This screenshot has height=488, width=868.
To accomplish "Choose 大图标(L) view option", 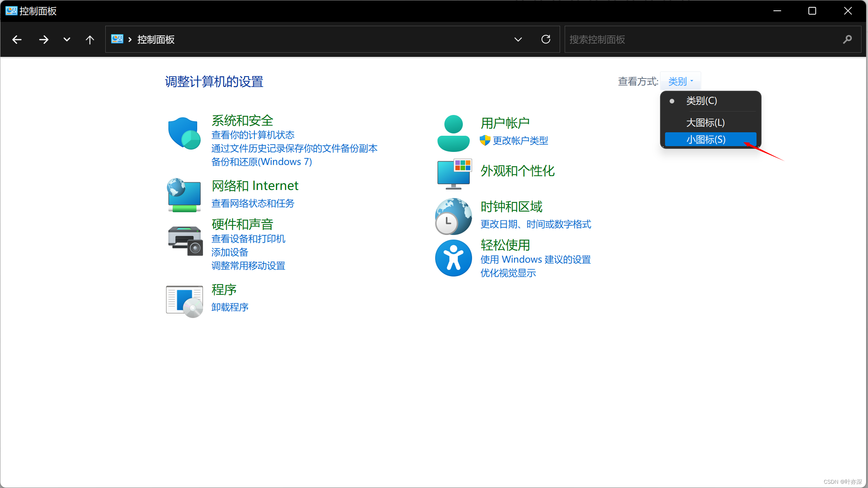I will (705, 123).
